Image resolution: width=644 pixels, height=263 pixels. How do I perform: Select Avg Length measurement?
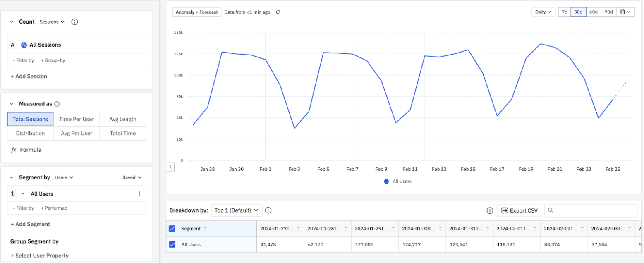[122, 120]
